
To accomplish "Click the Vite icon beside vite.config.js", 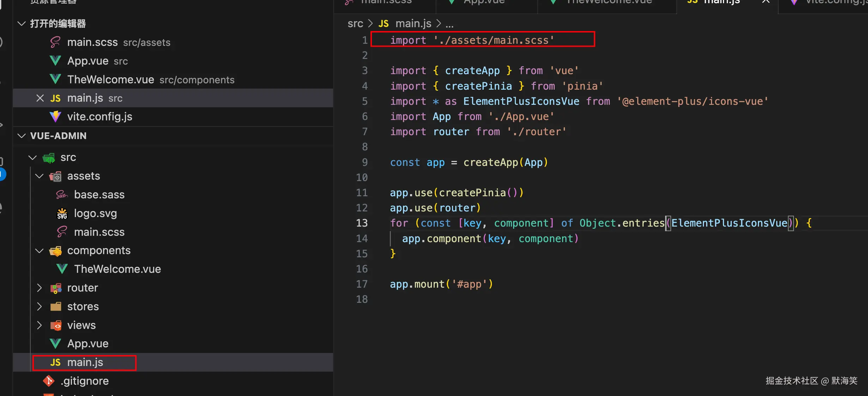I will coord(55,116).
